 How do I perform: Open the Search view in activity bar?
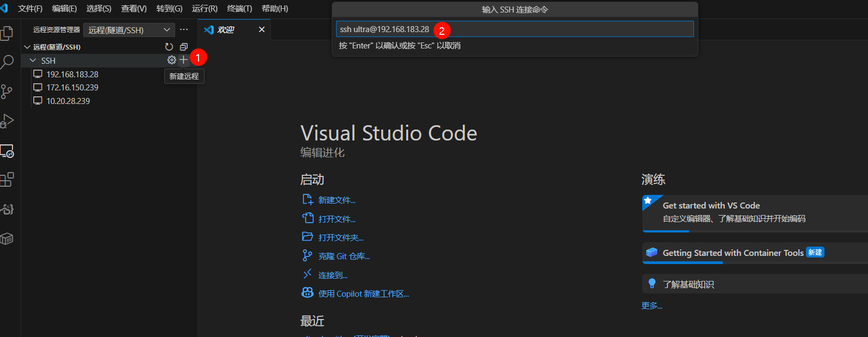(x=7, y=62)
